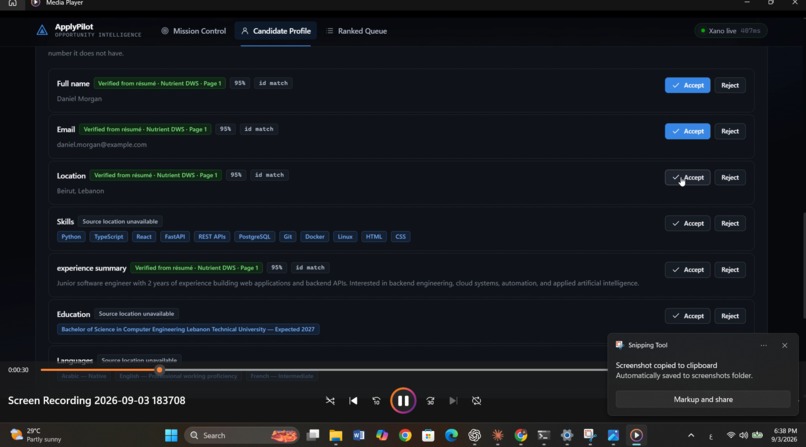This screenshot has height=447, width=806.
Task: Click 'Source location unavailable' badge next to Skills
Action: coord(120,221)
